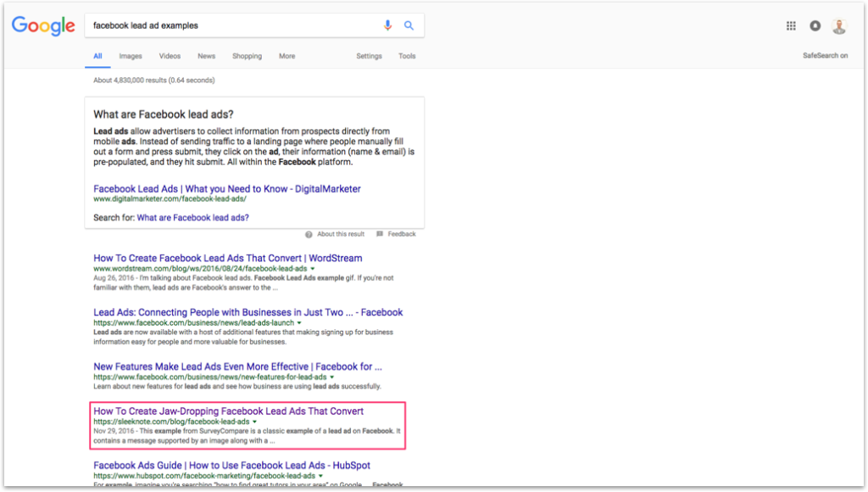This screenshot has height=492, width=868.
Task: Open the HubSpot Facebook Ads Guide result
Action: pyautogui.click(x=232, y=466)
